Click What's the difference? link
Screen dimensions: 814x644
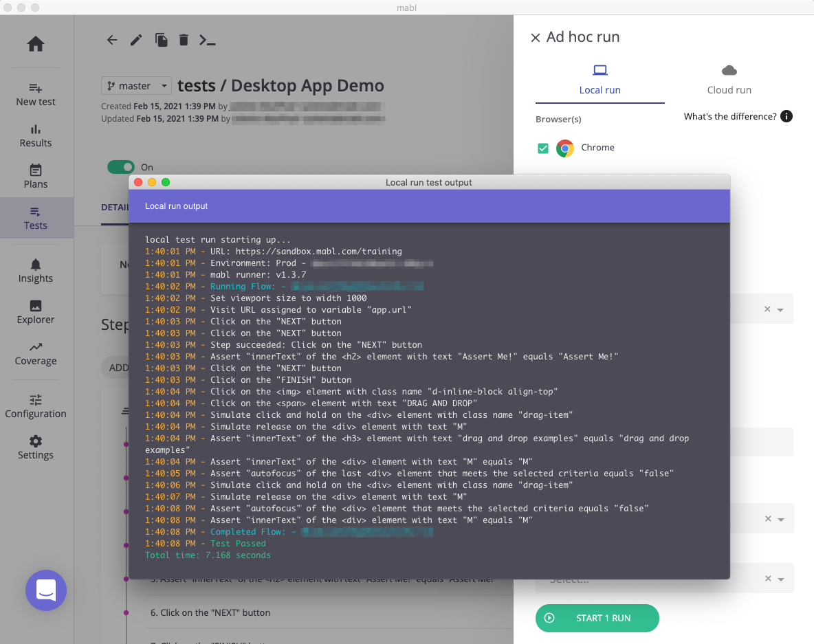point(730,116)
